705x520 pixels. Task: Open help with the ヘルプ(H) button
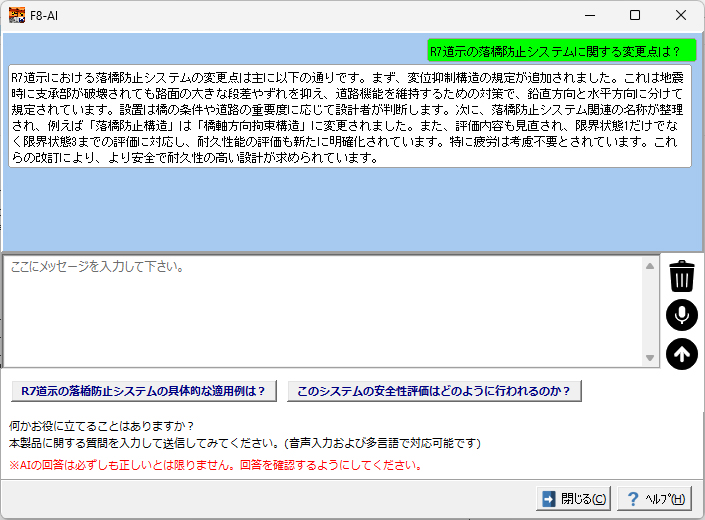[x=655, y=499]
